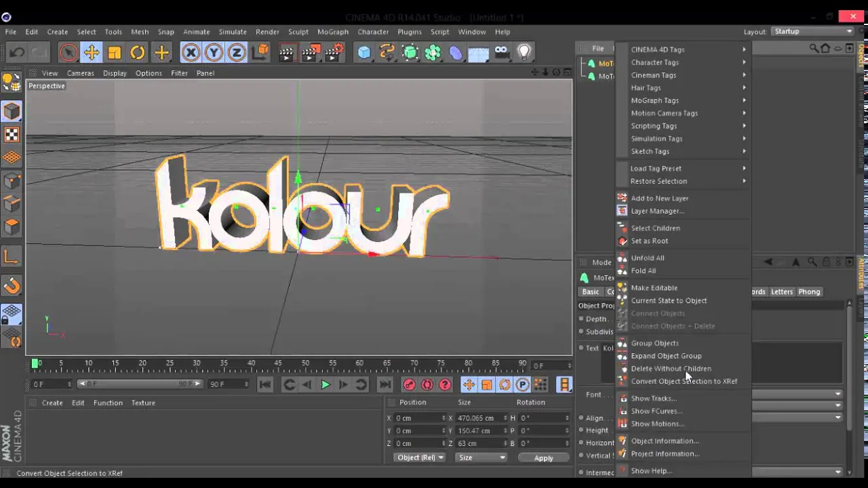Toggle Parameter (P) keyframe recording

tap(522, 384)
